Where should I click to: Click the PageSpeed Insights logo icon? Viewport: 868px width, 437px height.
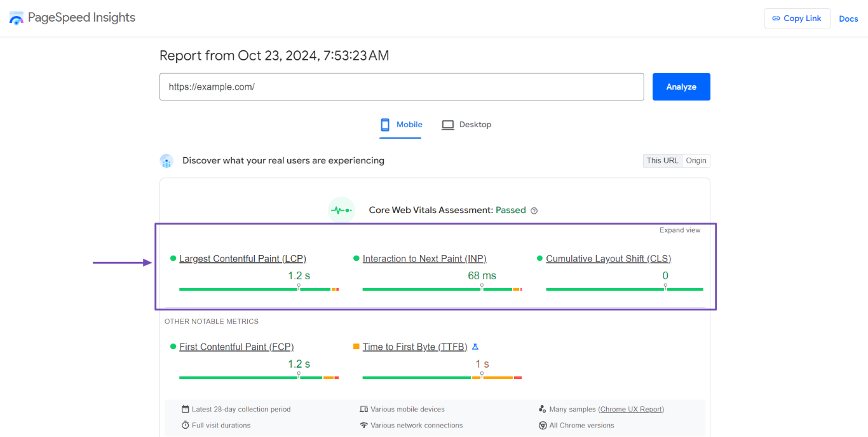pyautogui.click(x=16, y=18)
